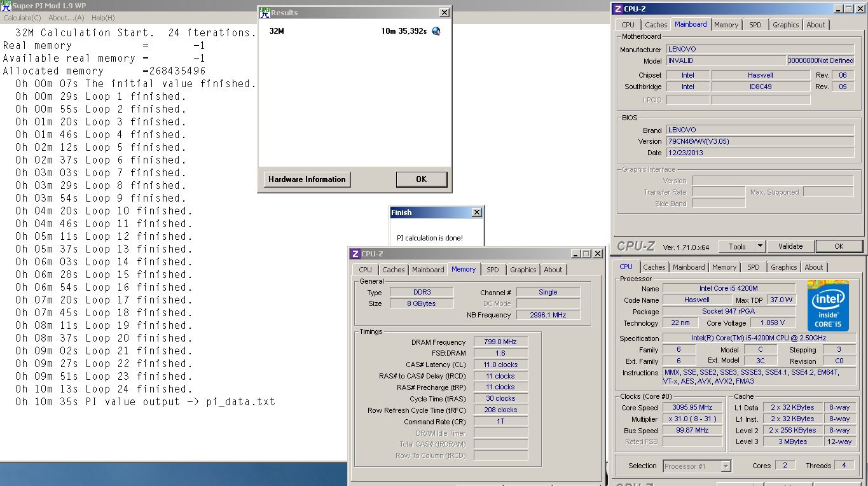Screen dimensions: 868x486
Task: Click the Threads 4 field
Action: click(844, 466)
